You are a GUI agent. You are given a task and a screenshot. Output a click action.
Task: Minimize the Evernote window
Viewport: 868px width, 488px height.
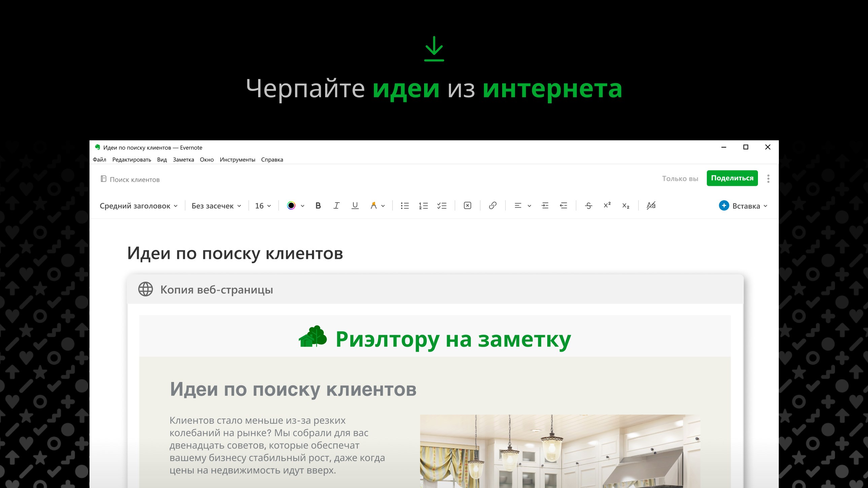tap(724, 147)
